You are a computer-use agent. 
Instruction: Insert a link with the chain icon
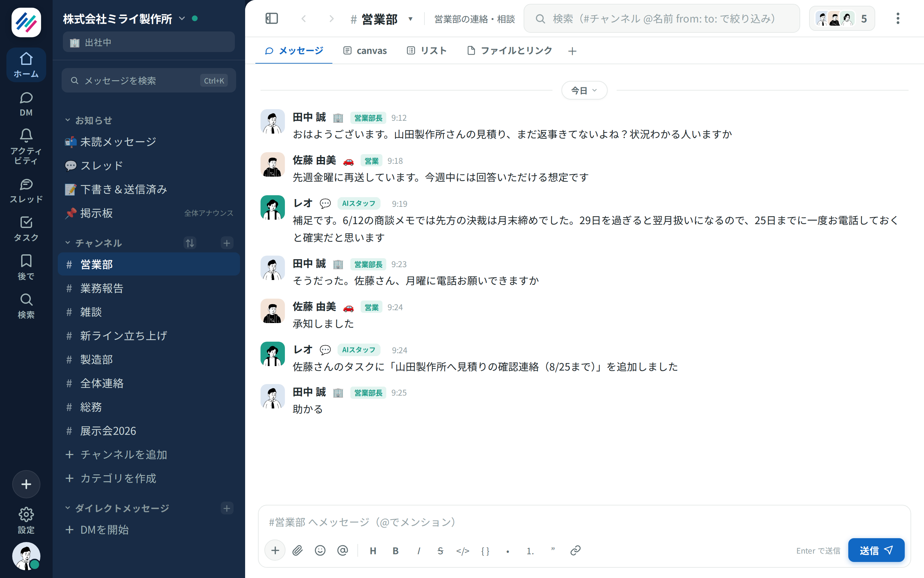tap(575, 550)
